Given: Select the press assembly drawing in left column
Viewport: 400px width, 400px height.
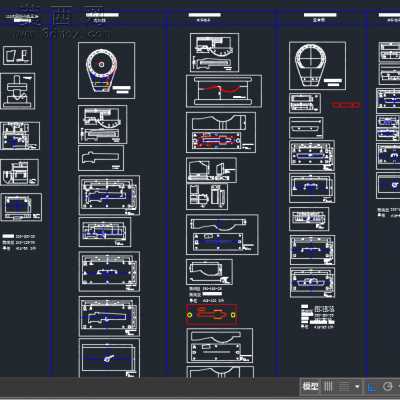Looking at the screenshot, I should tap(18, 91).
